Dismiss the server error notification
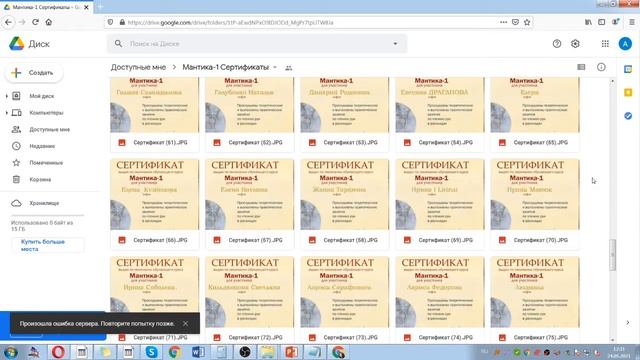 [185, 323]
